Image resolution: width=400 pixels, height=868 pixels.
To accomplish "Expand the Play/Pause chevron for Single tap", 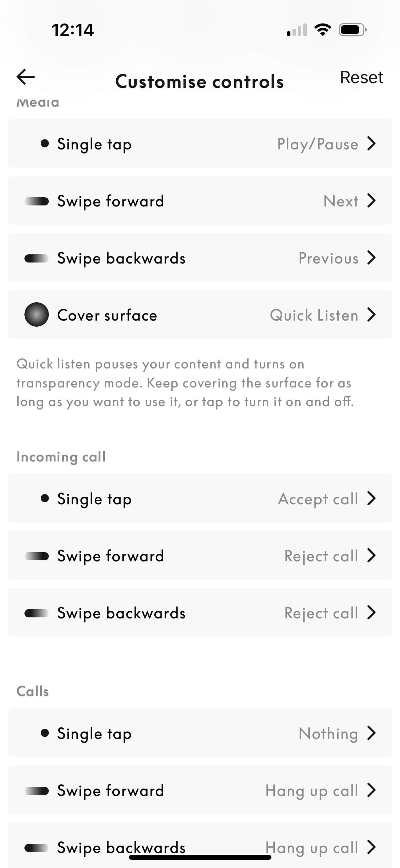I will click(372, 143).
